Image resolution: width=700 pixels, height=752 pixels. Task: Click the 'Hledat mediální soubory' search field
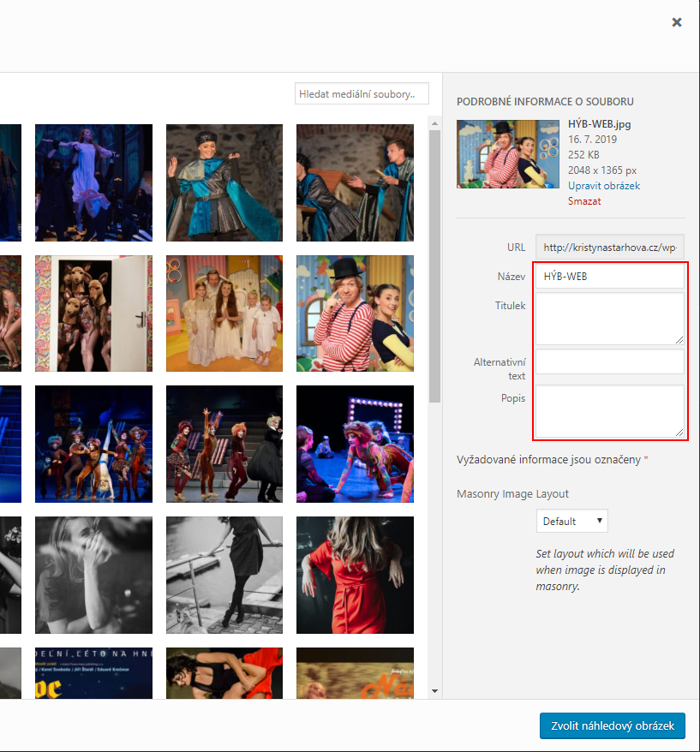[361, 94]
